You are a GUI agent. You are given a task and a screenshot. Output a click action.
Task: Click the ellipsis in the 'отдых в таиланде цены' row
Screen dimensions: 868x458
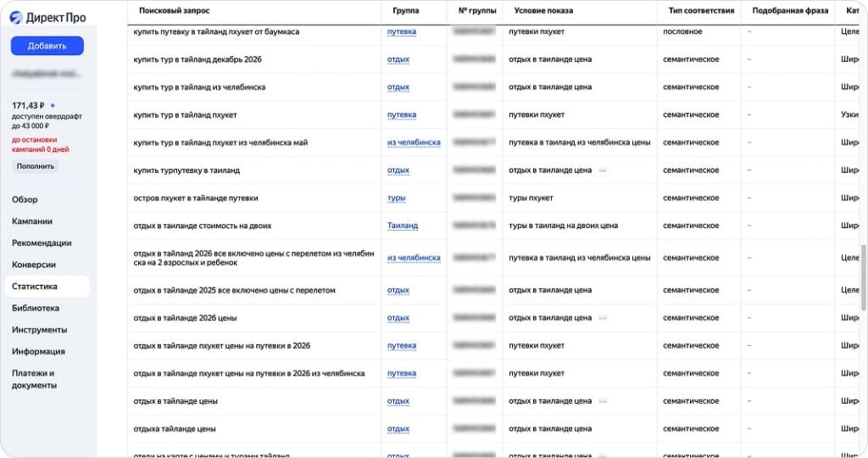[603, 401]
